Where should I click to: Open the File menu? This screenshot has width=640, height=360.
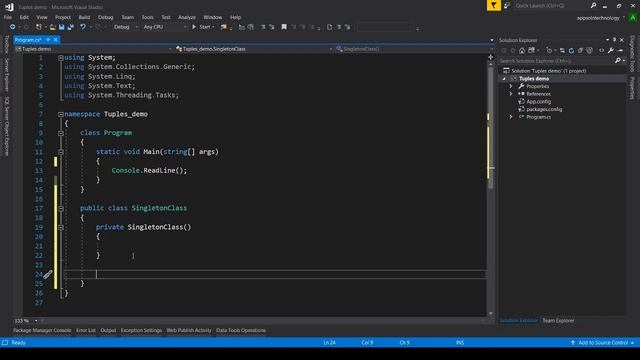[8, 17]
